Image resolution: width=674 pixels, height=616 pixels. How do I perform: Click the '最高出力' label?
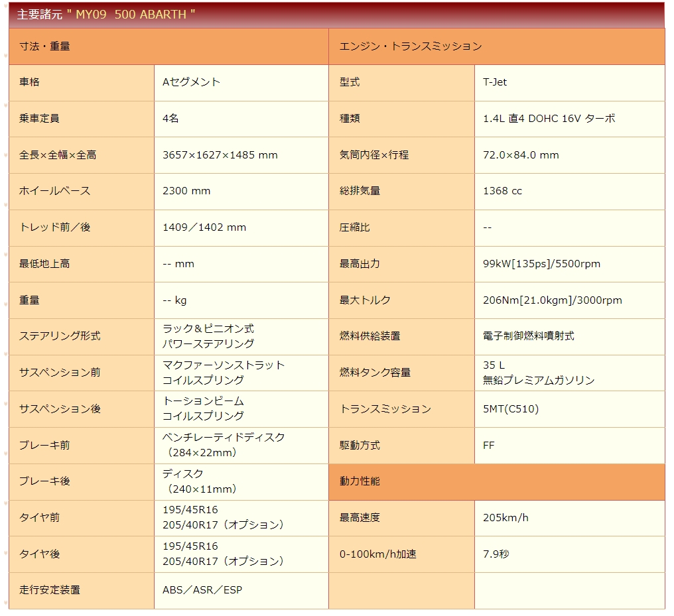360,264
